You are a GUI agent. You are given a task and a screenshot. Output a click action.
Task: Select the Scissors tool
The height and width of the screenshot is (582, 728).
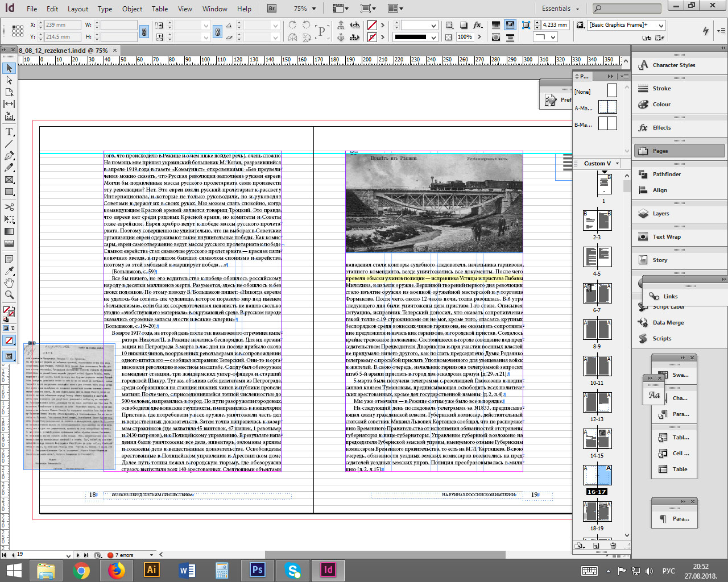9,207
